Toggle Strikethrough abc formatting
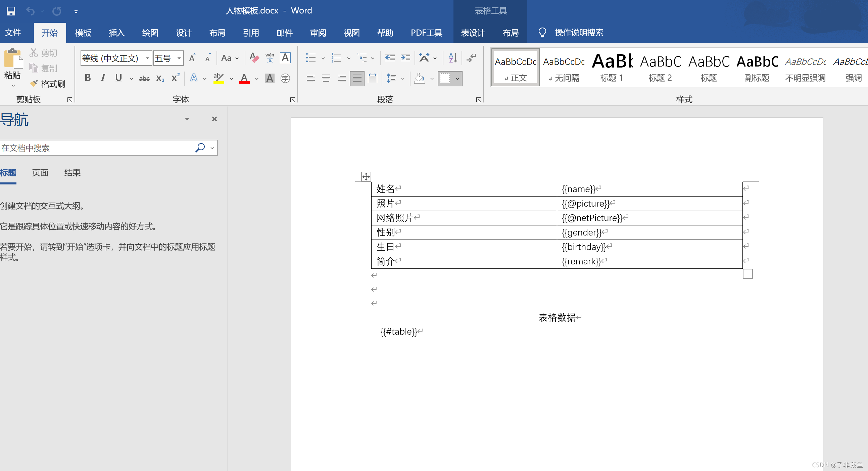The height and width of the screenshot is (471, 868). (x=144, y=79)
